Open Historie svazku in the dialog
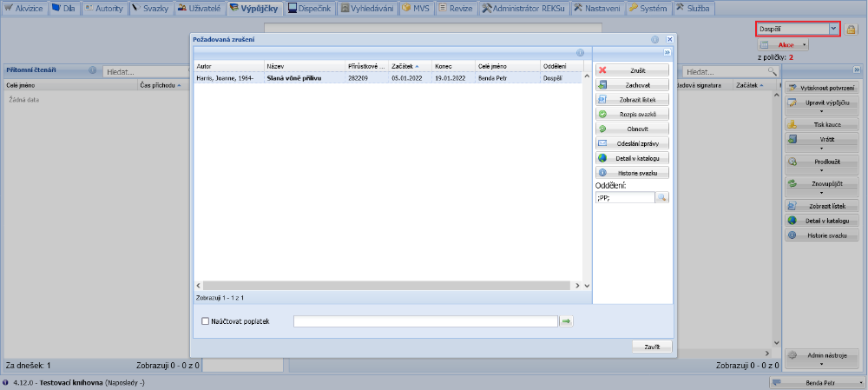This screenshot has height=390, width=868. coord(631,173)
